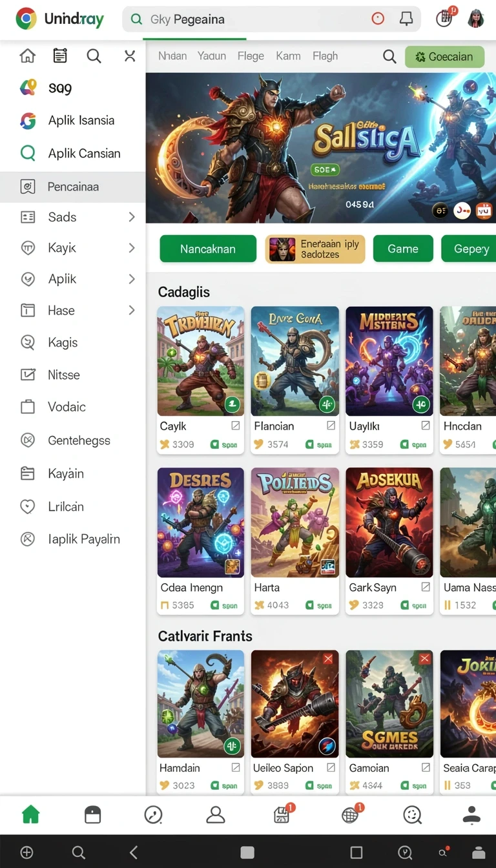Click the spaa tag under Harta

(319, 606)
